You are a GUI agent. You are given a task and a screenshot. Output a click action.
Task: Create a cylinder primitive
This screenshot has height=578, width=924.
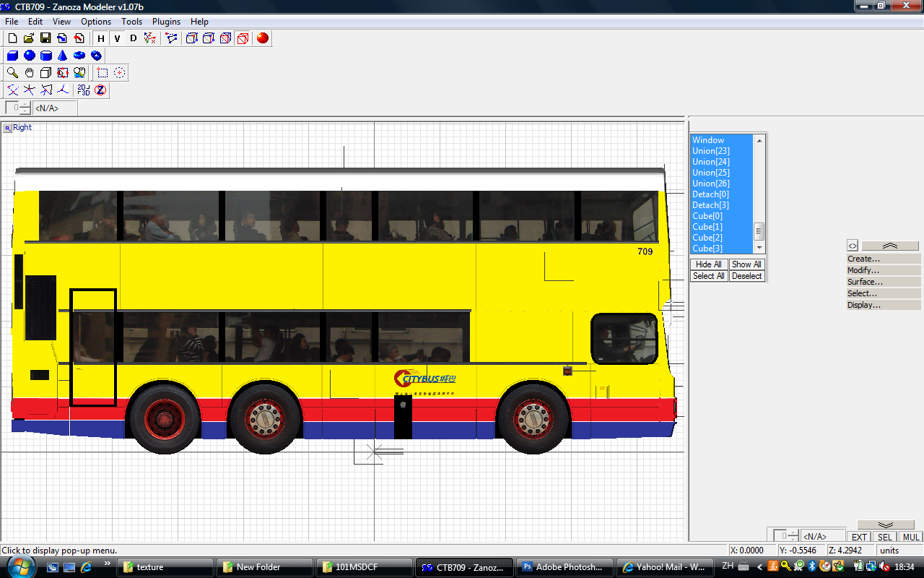[45, 56]
